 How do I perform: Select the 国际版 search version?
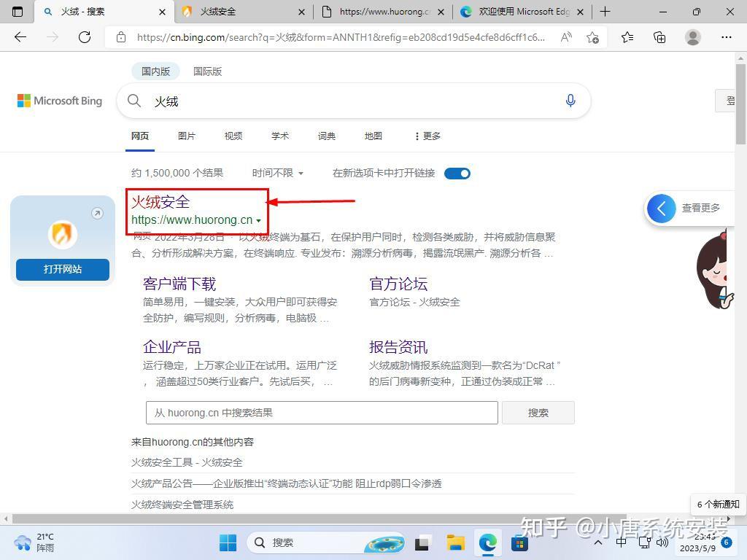tap(207, 71)
